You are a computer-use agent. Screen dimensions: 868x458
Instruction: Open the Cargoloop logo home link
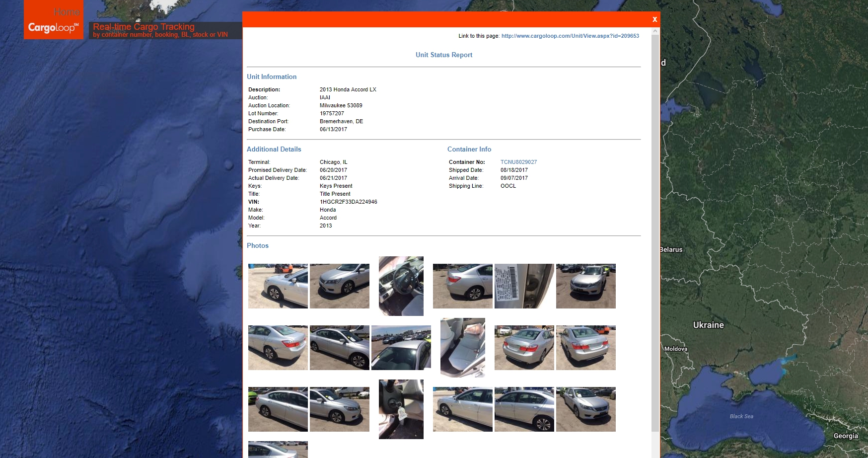pos(54,27)
